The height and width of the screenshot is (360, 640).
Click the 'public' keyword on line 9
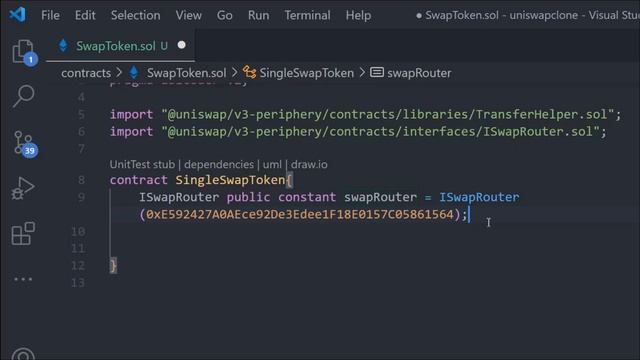pos(248,197)
